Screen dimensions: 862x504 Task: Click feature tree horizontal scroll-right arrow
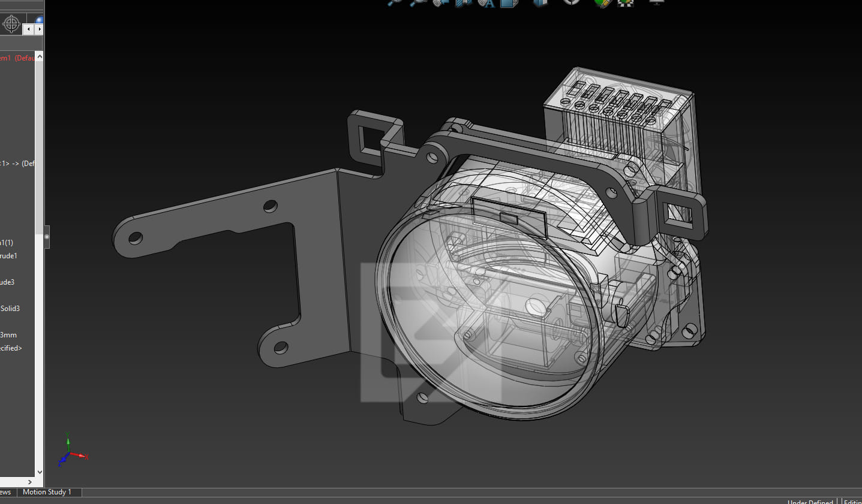[30, 482]
